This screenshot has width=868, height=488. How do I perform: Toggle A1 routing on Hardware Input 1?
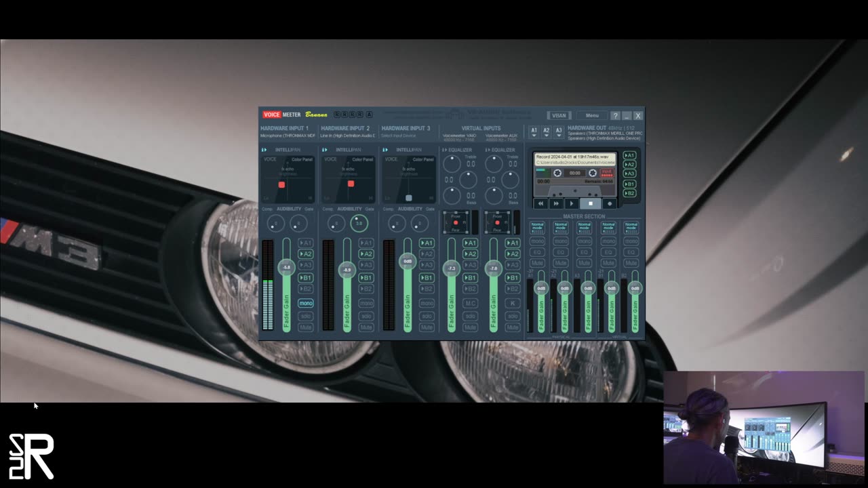tap(306, 243)
